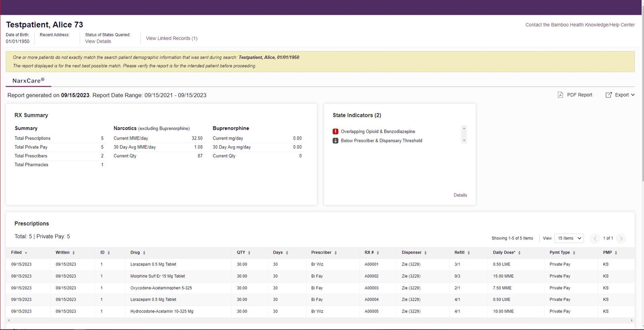Click the Below Prescriber Threshold down-arrow icon

(335, 141)
